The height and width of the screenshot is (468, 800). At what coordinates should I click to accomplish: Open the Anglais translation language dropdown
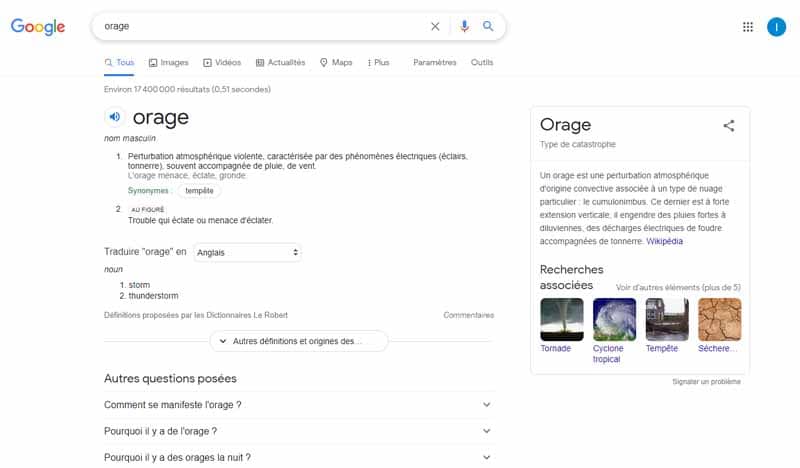coord(247,252)
